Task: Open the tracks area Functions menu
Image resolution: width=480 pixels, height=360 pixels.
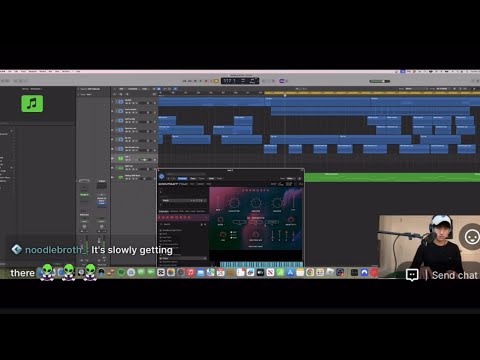Action: (x=133, y=89)
